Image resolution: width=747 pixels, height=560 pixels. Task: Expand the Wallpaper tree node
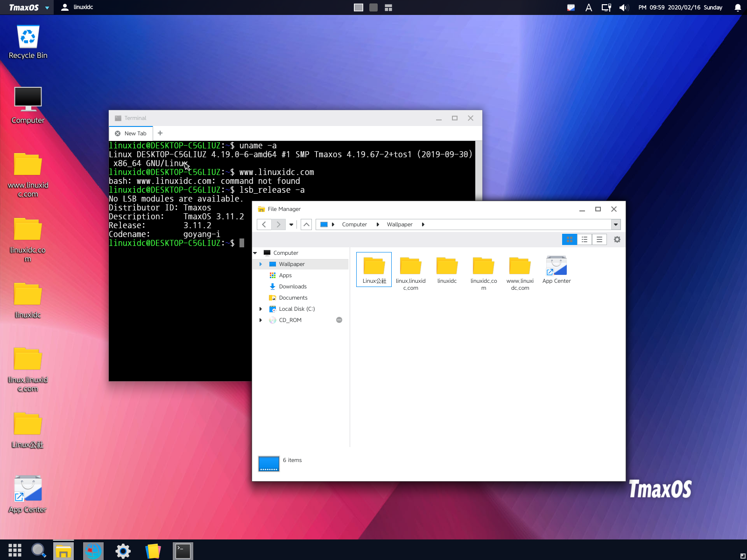click(x=261, y=264)
